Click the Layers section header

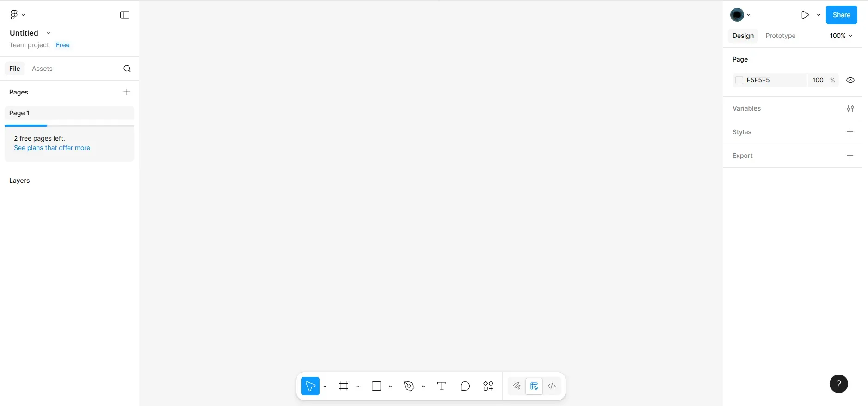19,181
